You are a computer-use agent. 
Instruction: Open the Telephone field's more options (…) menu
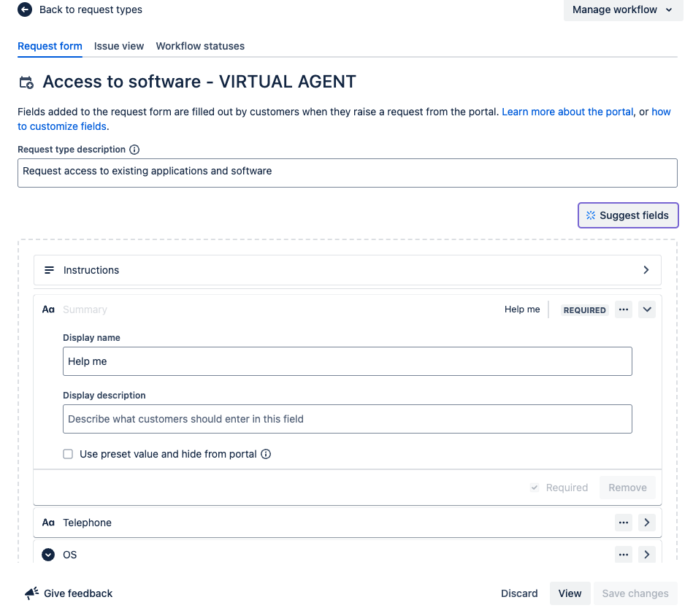pyautogui.click(x=623, y=522)
